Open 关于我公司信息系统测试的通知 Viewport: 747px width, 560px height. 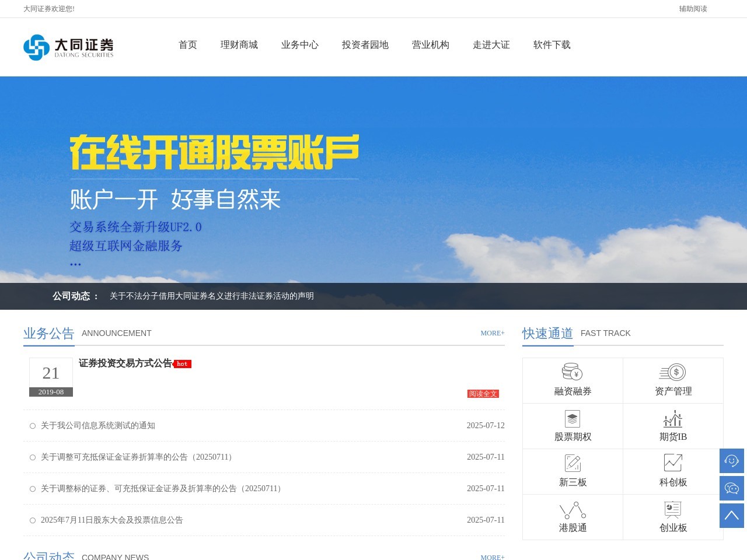point(98,426)
